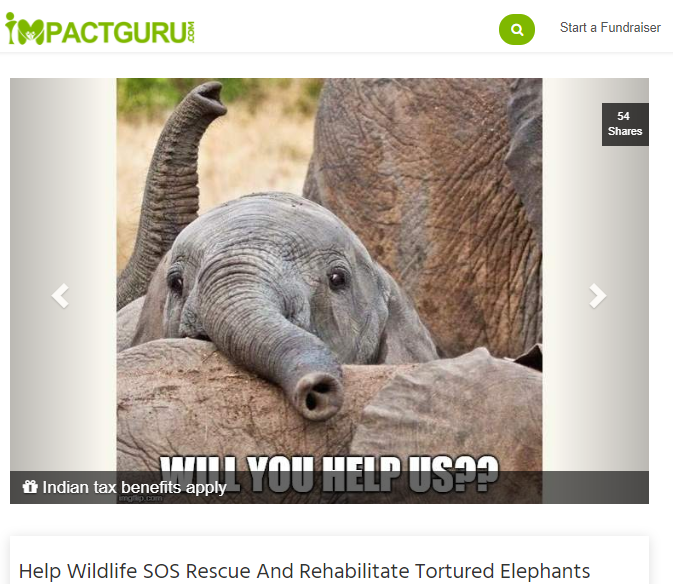The width and height of the screenshot is (673, 584).
Task: Select the campaign title about Wildlife SOS
Action: click(304, 571)
